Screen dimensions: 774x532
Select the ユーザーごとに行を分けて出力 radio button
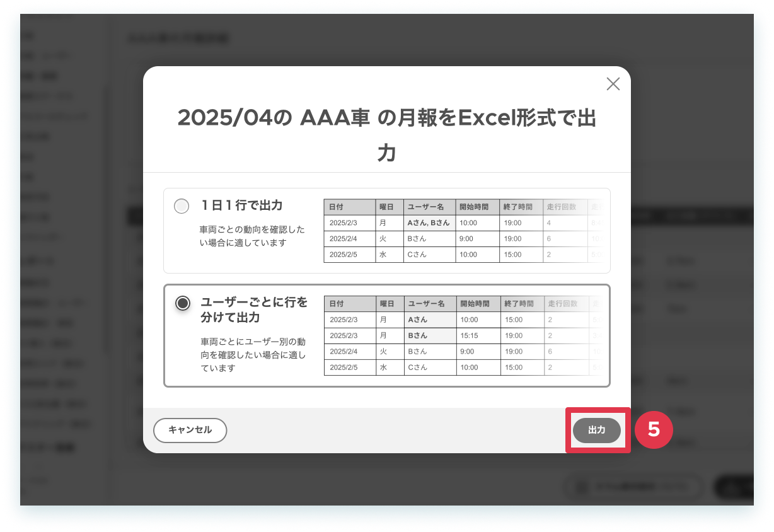pyautogui.click(x=183, y=303)
